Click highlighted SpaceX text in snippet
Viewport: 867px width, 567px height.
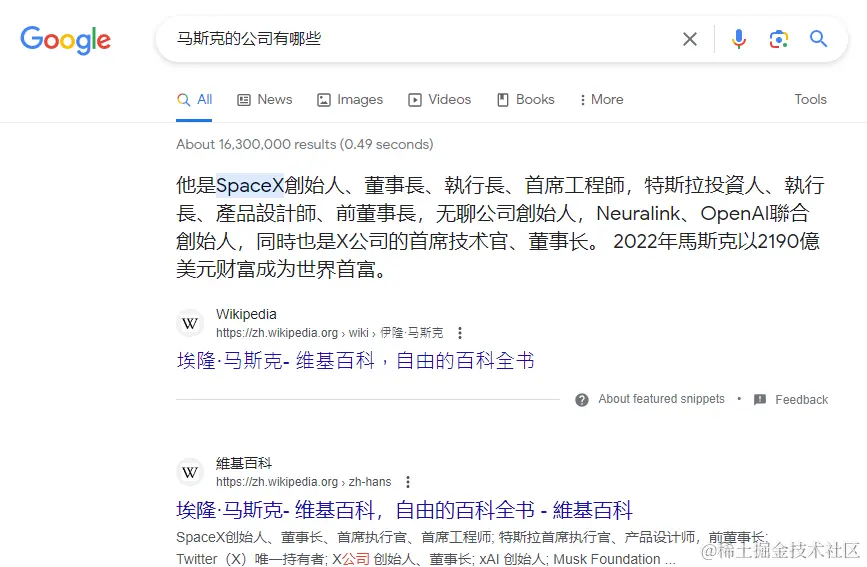(x=249, y=185)
